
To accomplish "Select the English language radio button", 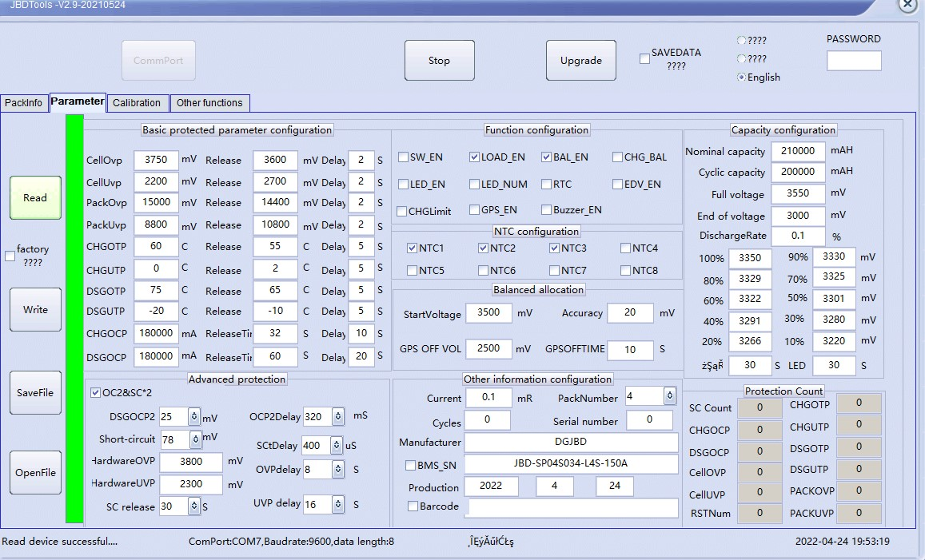I will [x=741, y=77].
